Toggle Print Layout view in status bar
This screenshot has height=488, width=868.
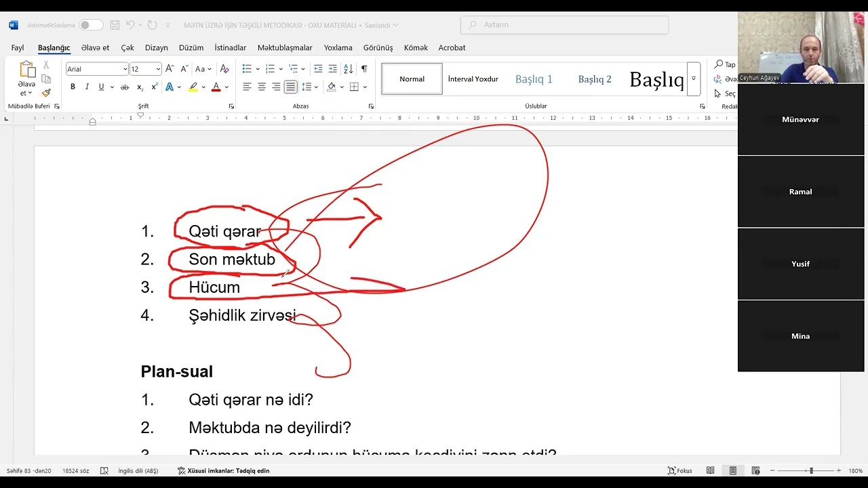tap(733, 470)
